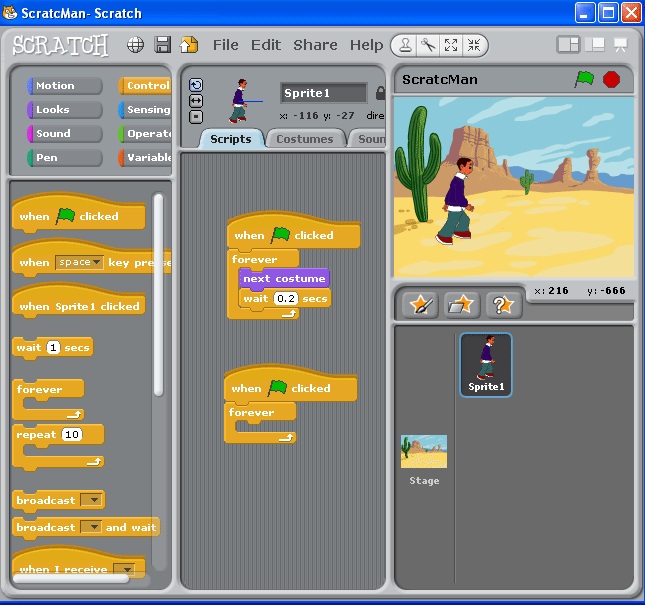
Task: Click the palette vertical scrollbar
Action: tap(158, 295)
